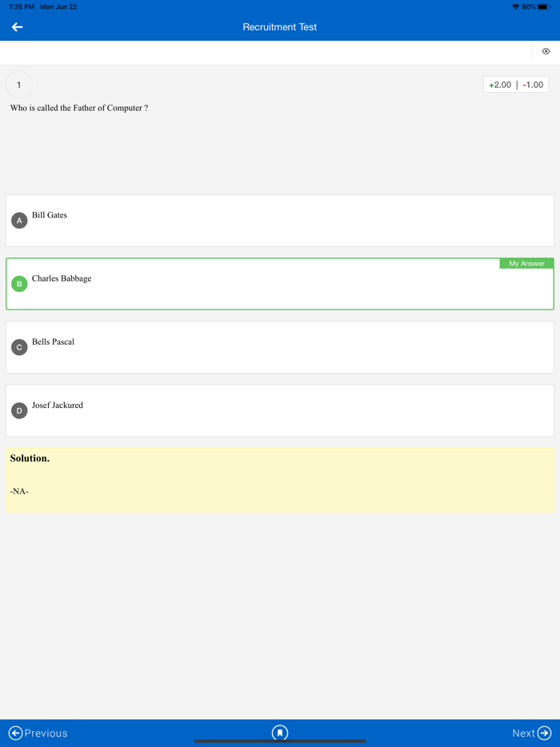The image size is (560, 747).
Task: Tap the back arrow in header
Action: [x=17, y=27]
